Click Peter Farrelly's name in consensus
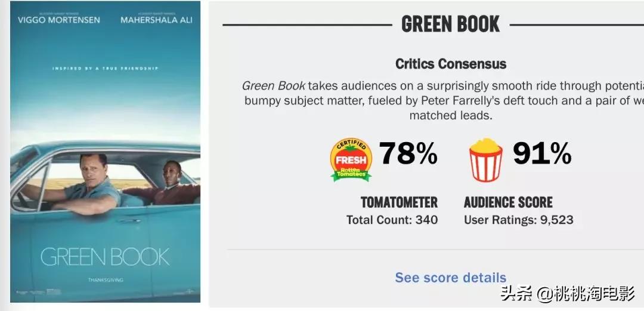644x311 pixels. (461, 100)
